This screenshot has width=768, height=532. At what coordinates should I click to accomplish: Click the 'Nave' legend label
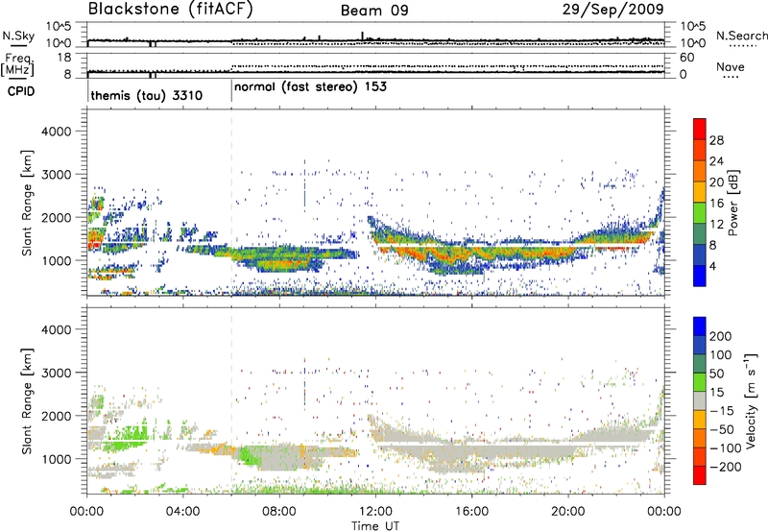click(x=731, y=67)
